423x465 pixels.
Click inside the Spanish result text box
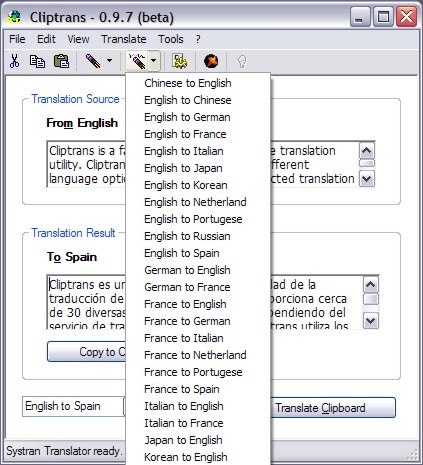tap(86, 302)
